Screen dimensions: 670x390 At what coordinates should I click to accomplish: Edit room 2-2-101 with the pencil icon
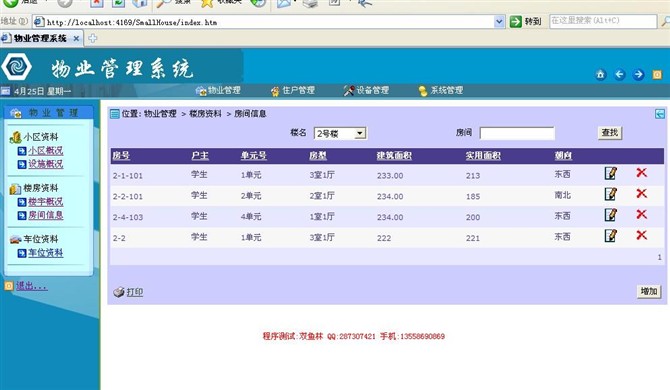click(611, 194)
